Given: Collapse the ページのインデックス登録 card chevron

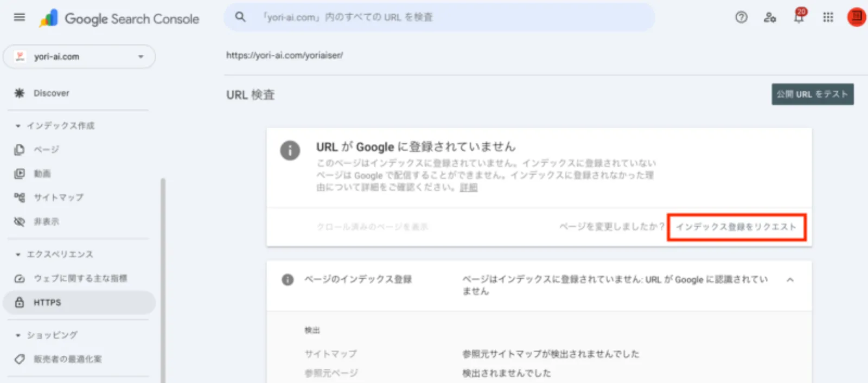Looking at the screenshot, I should pyautogui.click(x=790, y=280).
